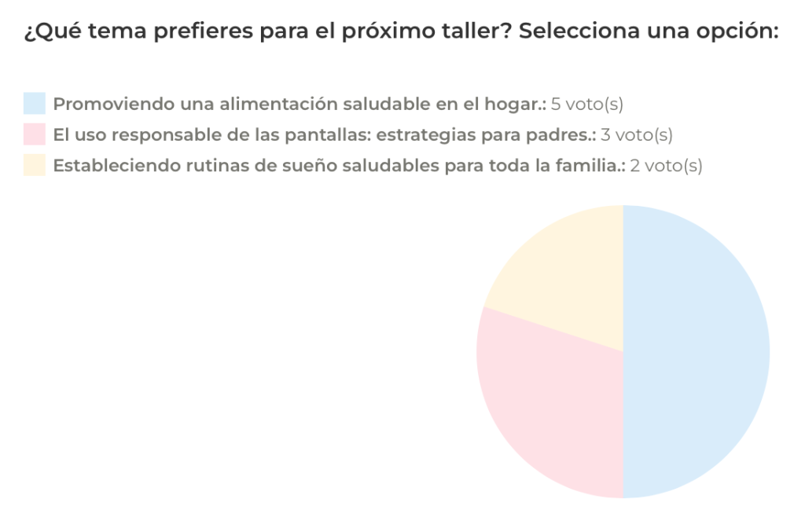The width and height of the screenshot is (805, 532).
Task: Click the 'Estableciendo rutinas de sueño saludables' label
Action: pyautogui.click(x=236, y=166)
